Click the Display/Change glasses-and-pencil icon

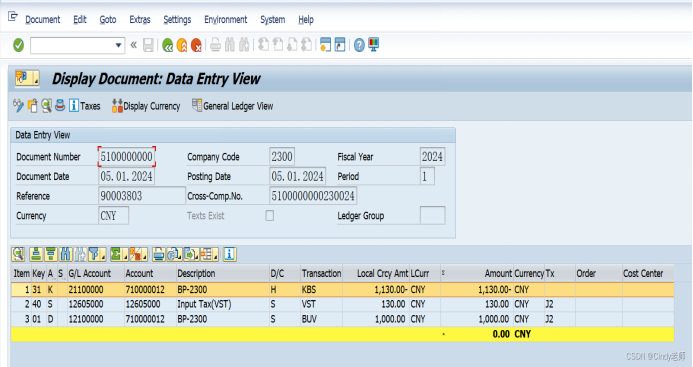[18, 106]
